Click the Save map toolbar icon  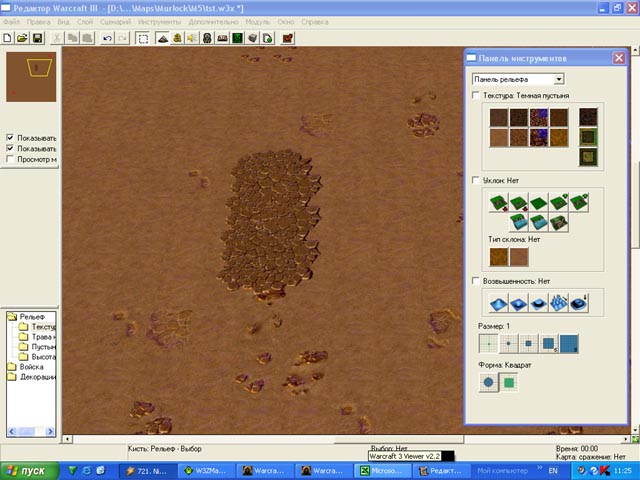(37, 38)
